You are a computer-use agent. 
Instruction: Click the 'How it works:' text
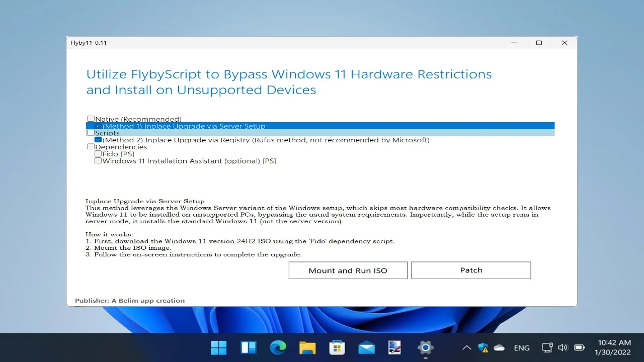109,234
